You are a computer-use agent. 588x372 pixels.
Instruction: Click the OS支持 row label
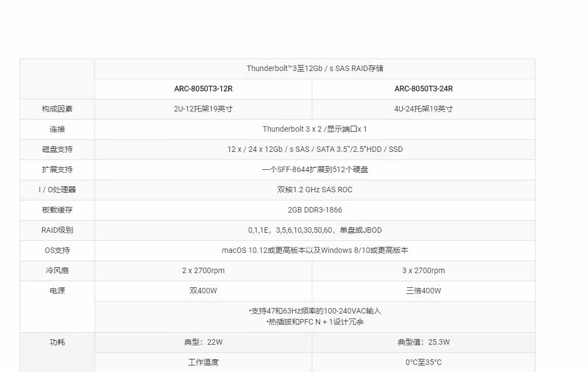point(57,251)
